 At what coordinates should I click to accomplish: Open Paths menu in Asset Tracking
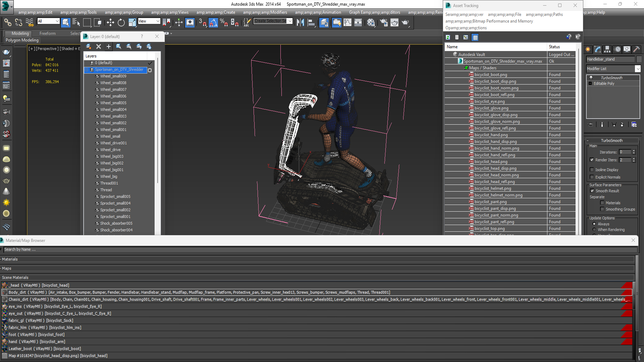(x=544, y=14)
